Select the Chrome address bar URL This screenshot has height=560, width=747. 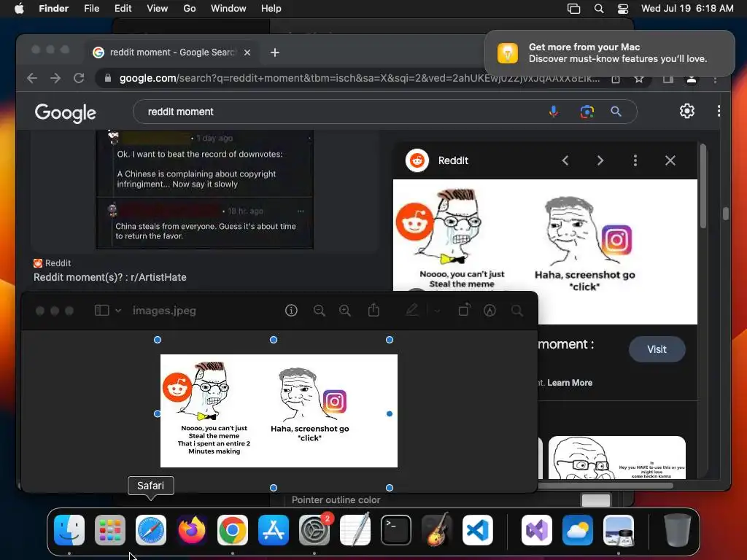359,78
